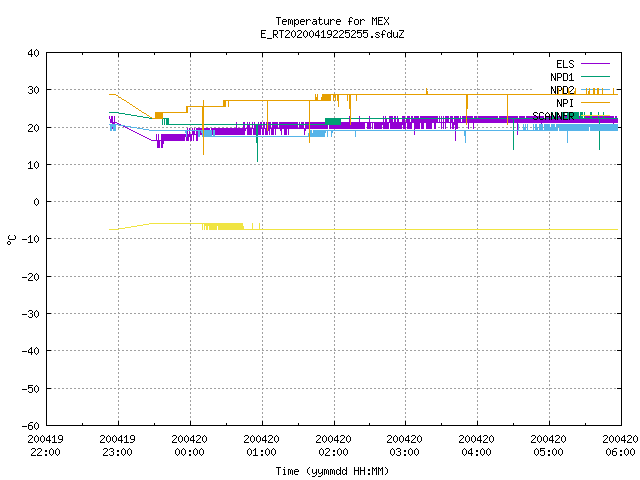Click the NPI legend label
The height and width of the screenshot is (480, 640).
pos(565,103)
